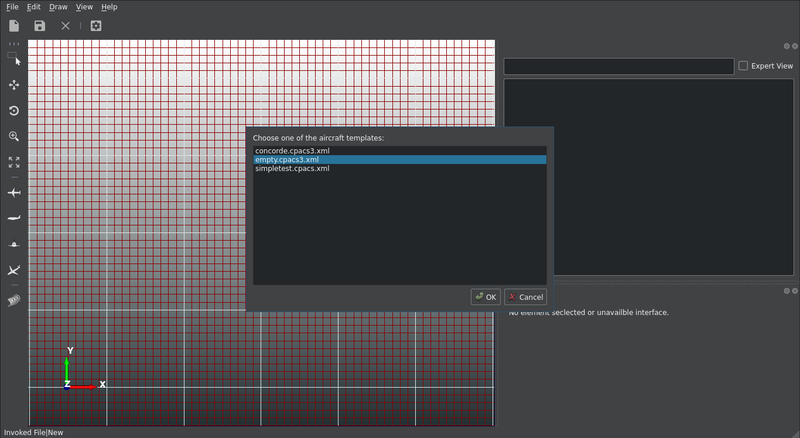
Task: Click the New file icon in toolbar
Action: tap(14, 26)
